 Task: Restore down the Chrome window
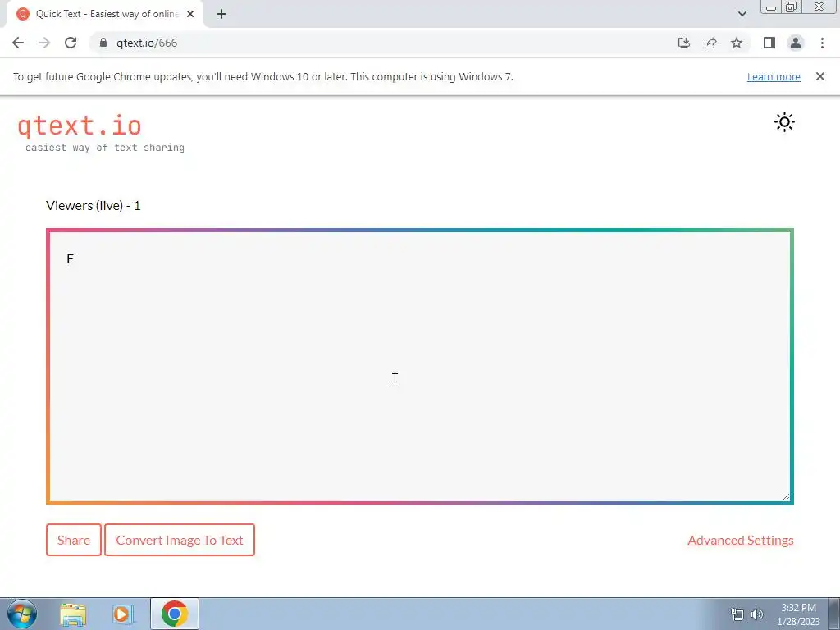tap(791, 7)
